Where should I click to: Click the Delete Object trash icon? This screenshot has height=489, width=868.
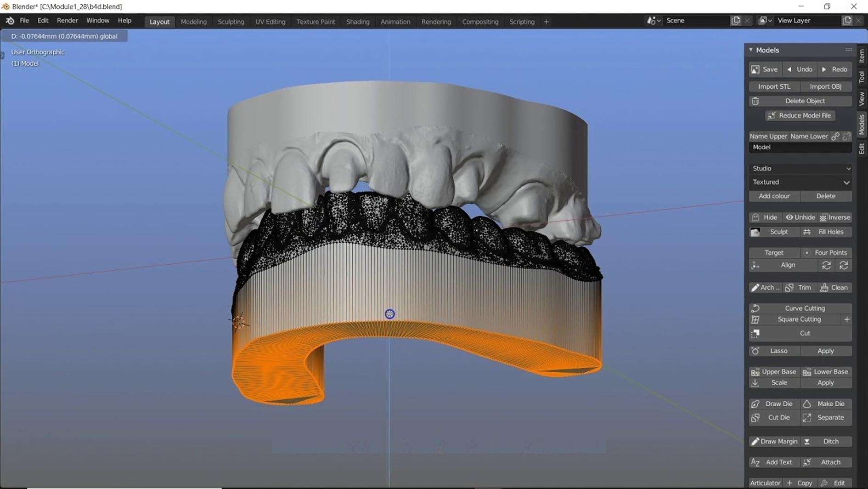(x=755, y=101)
